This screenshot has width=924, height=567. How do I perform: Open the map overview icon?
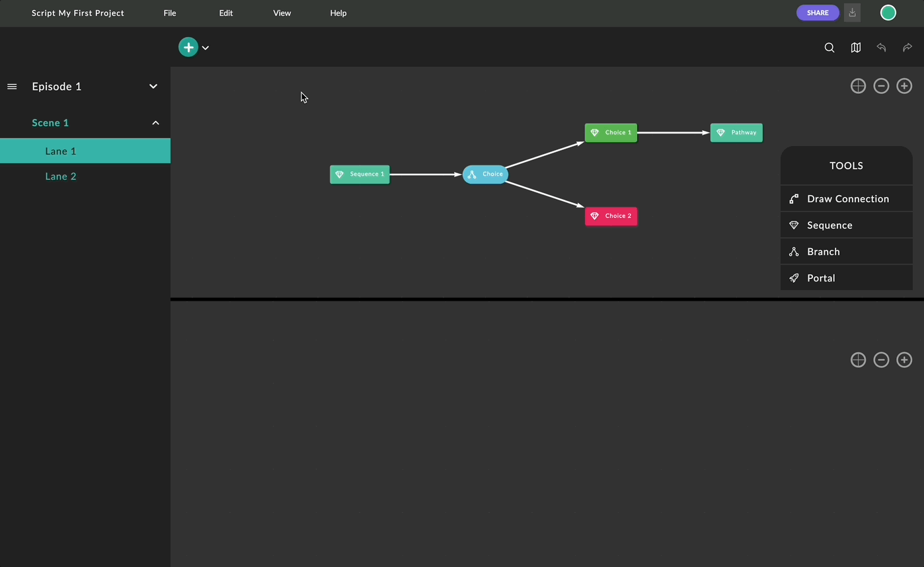tap(856, 48)
